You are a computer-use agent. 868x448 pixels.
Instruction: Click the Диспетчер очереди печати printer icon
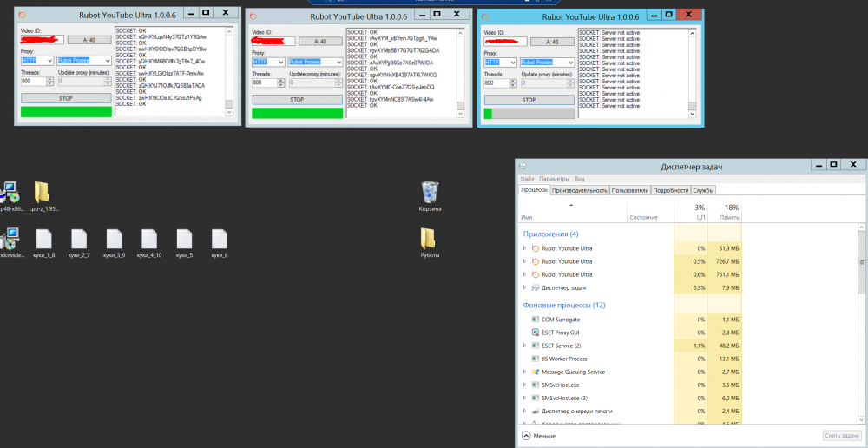click(536, 412)
